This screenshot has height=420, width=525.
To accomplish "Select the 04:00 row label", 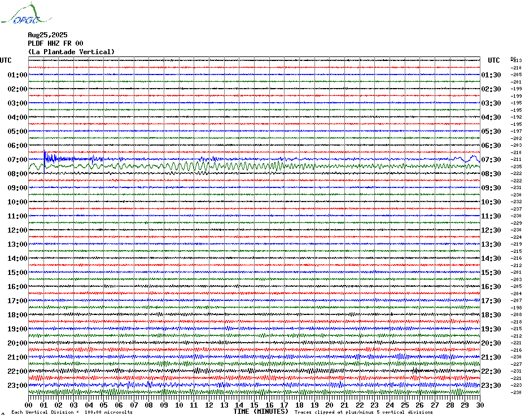I will pyautogui.click(x=17, y=117).
